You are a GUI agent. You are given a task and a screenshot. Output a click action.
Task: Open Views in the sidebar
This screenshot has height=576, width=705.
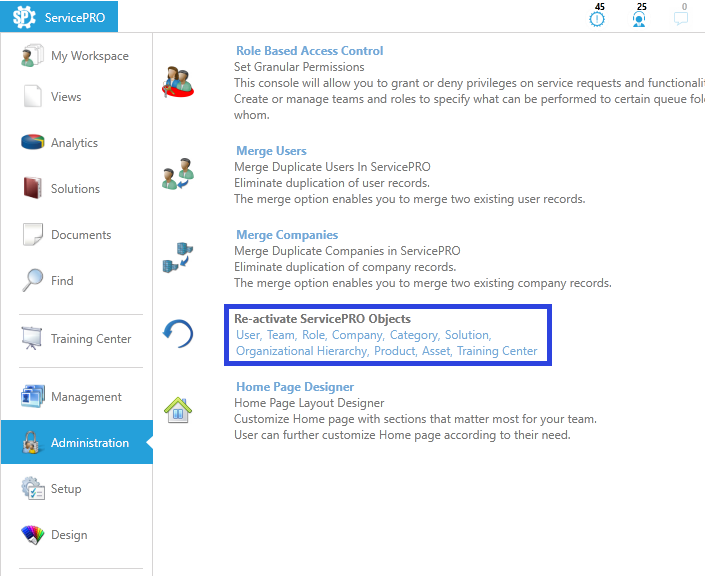pyautogui.click(x=66, y=97)
